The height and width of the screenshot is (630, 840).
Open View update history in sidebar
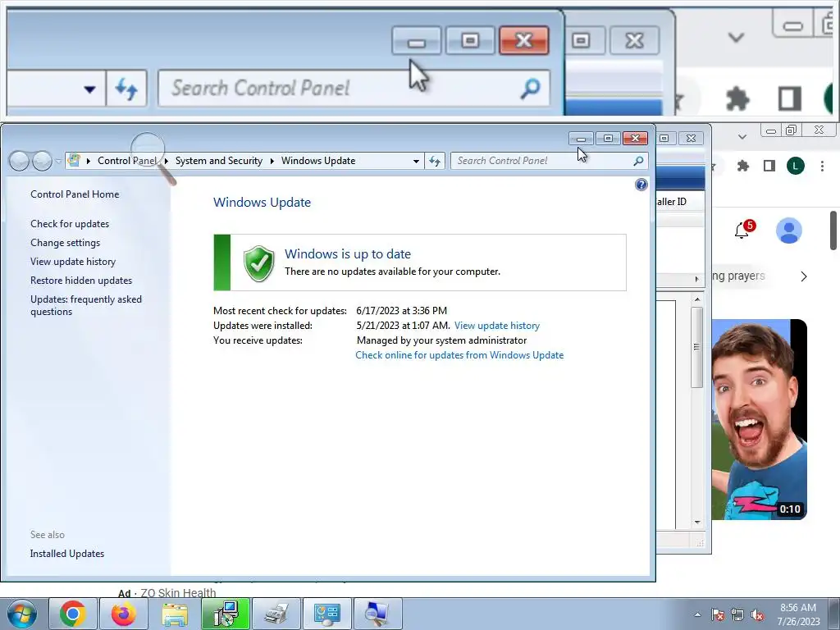[73, 262]
